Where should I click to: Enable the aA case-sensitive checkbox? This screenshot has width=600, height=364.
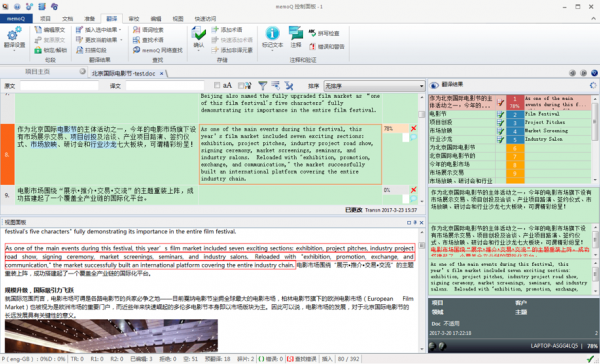pos(217,85)
